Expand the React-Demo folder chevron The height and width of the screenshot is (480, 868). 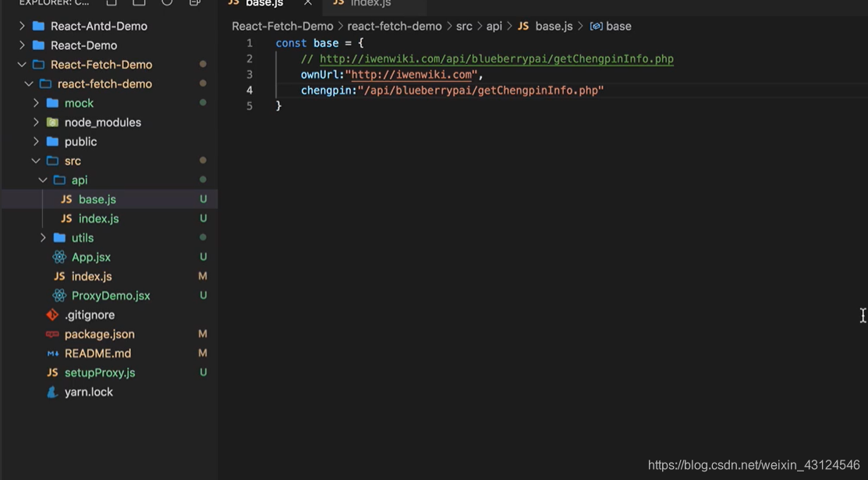tap(22, 45)
